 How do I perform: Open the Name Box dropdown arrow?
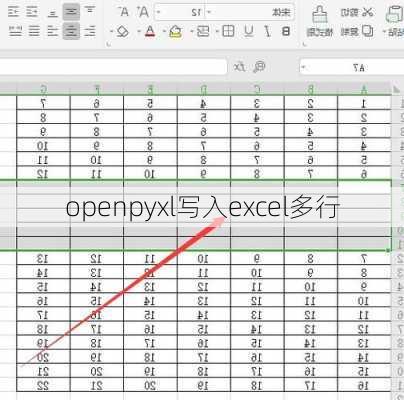pyautogui.click(x=303, y=67)
